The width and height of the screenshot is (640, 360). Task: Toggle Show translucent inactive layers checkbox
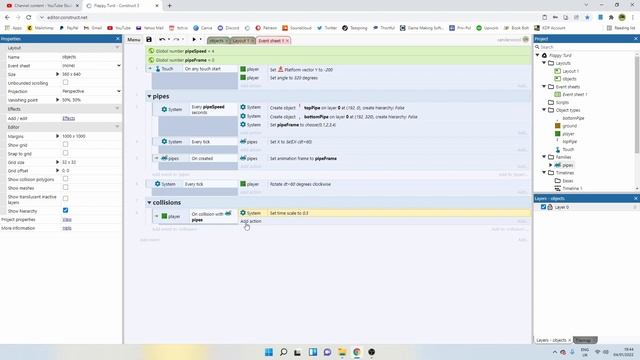pyautogui.click(x=65, y=198)
